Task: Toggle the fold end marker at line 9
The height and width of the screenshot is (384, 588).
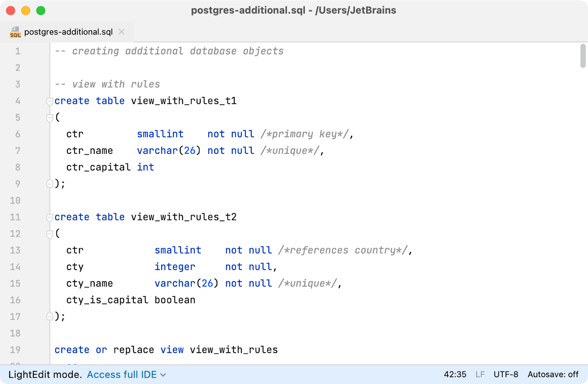Action: tap(50, 183)
